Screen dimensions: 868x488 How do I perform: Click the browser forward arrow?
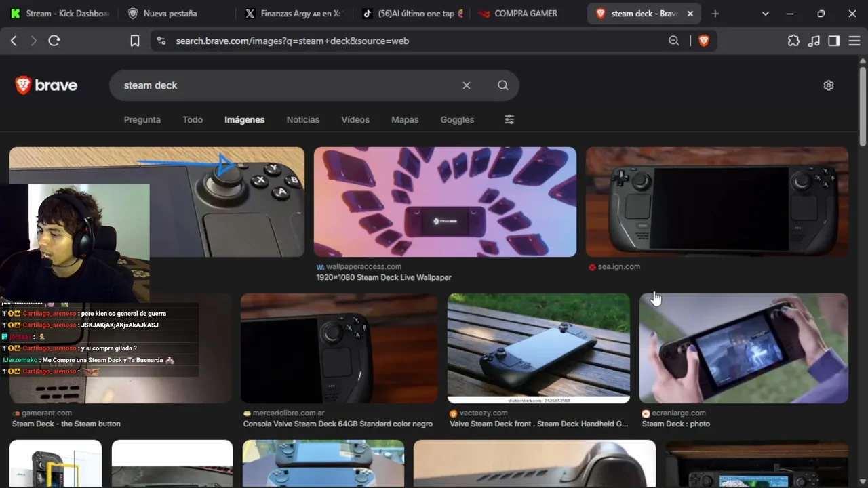(34, 41)
